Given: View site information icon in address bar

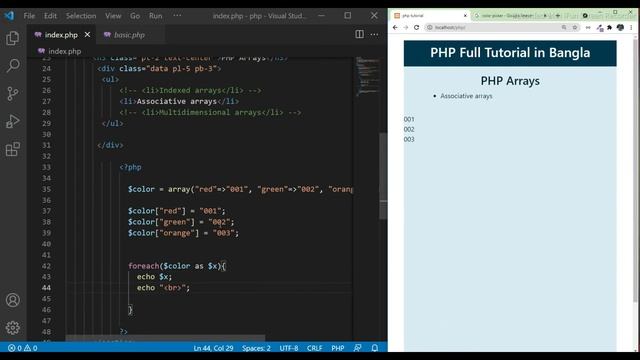Looking at the screenshot, I should 429,27.
